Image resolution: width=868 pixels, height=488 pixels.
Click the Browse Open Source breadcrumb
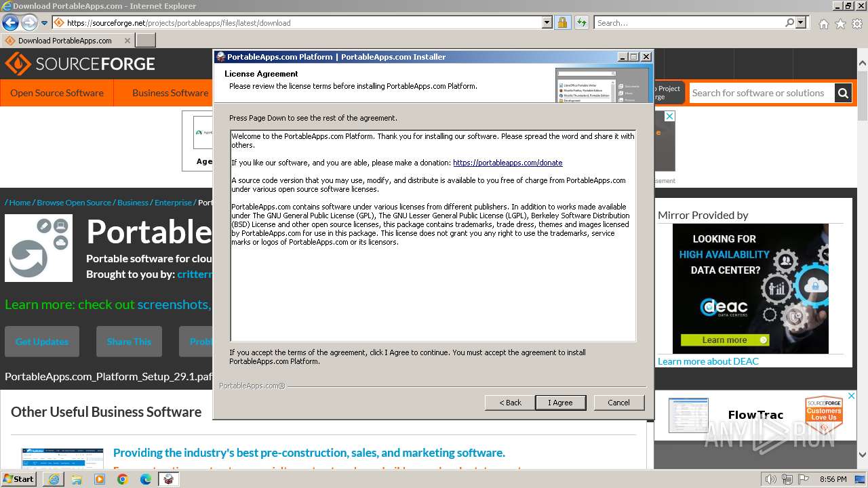pyautogui.click(x=74, y=202)
